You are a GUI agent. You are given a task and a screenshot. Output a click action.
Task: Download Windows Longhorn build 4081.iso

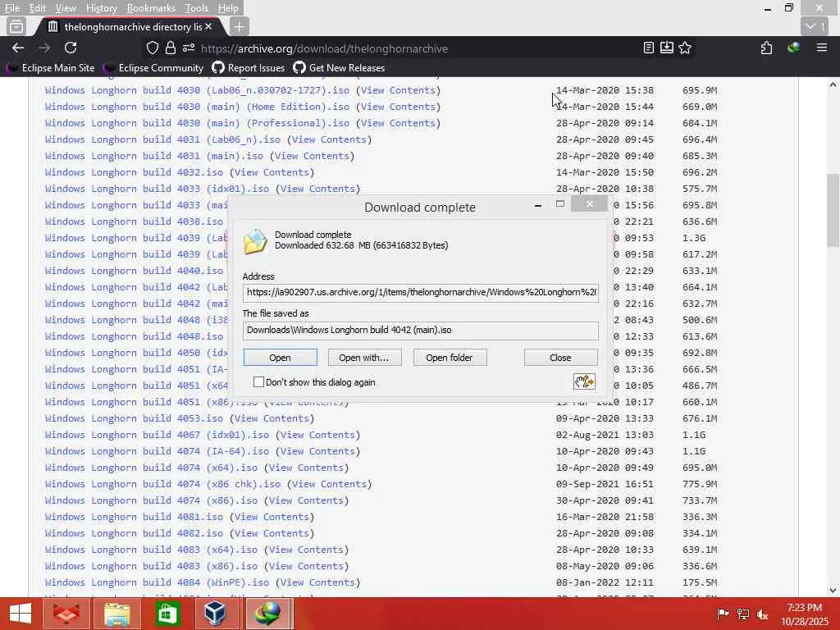click(134, 517)
